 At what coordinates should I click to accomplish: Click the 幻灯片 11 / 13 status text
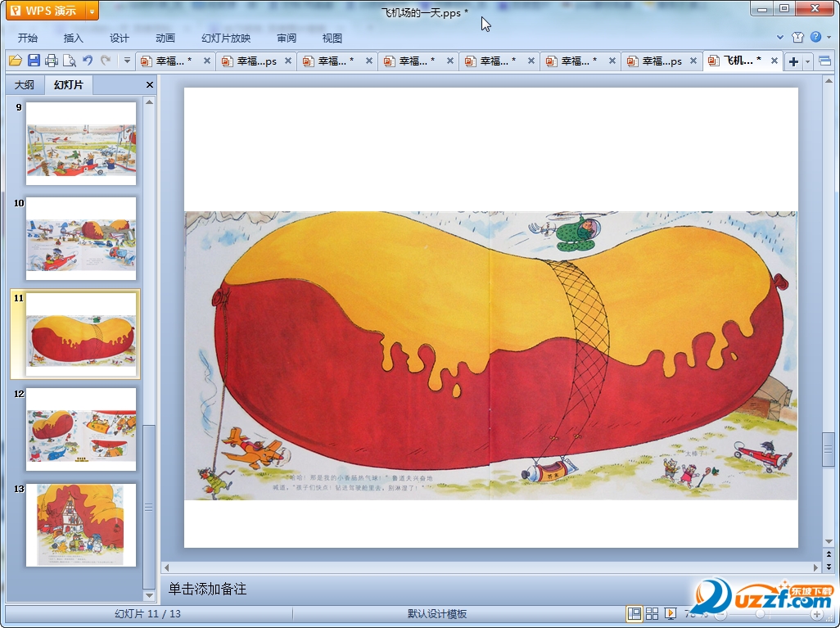coord(148,614)
